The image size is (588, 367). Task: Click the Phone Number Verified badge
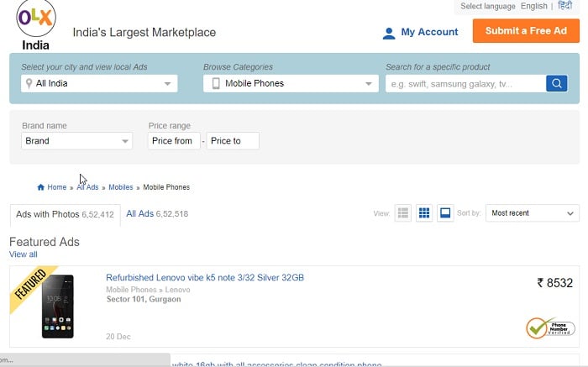pyautogui.click(x=550, y=328)
